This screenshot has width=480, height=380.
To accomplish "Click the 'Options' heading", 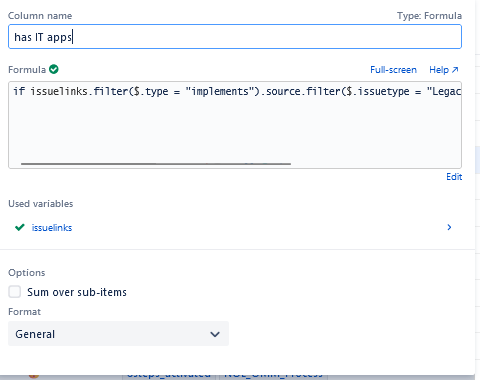I will (27, 273).
